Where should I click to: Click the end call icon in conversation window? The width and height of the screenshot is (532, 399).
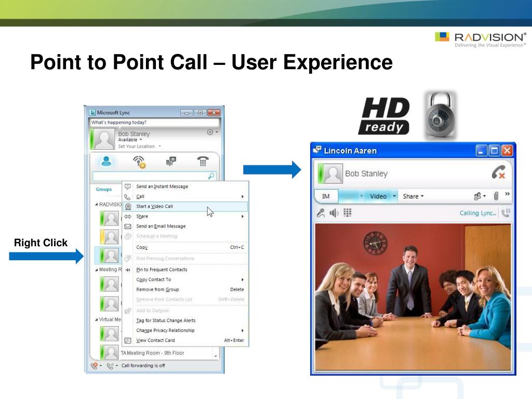pyautogui.click(x=499, y=172)
